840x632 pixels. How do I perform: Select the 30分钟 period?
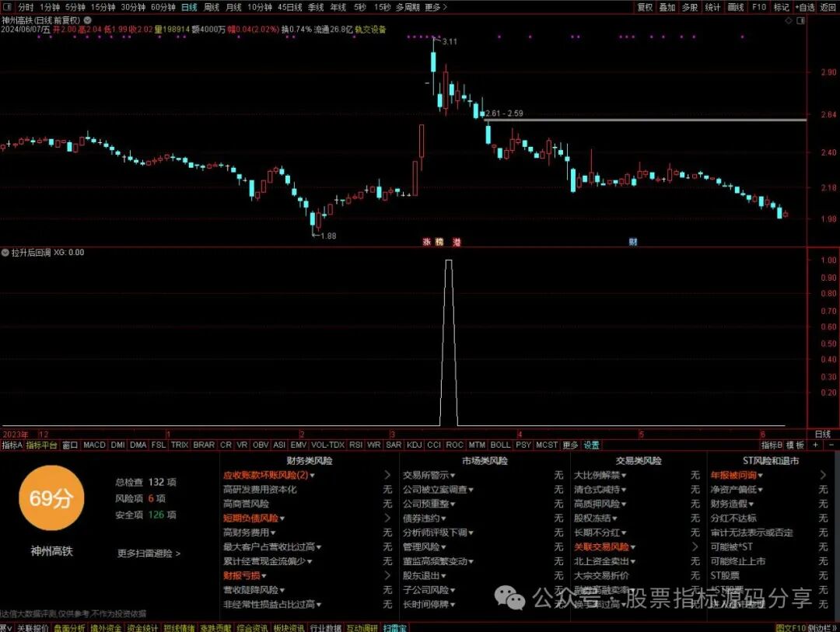(x=132, y=7)
